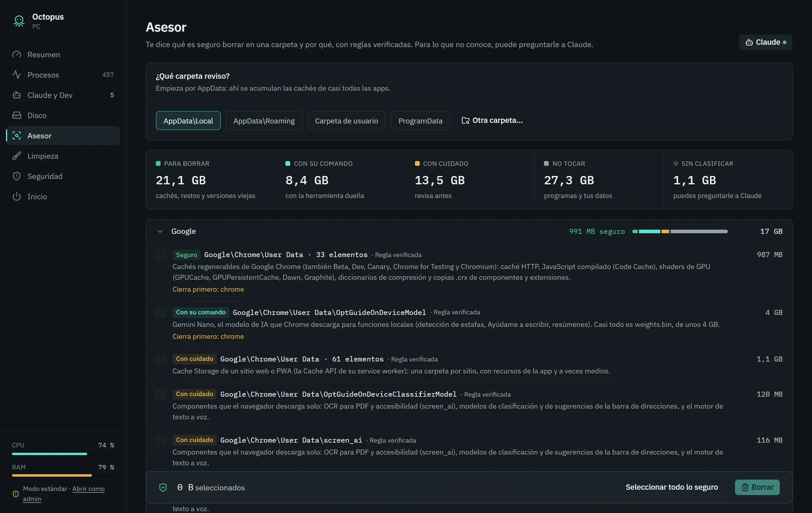This screenshot has width=812, height=513.
Task: Select the Carpeta de usuario tab
Action: click(x=346, y=120)
